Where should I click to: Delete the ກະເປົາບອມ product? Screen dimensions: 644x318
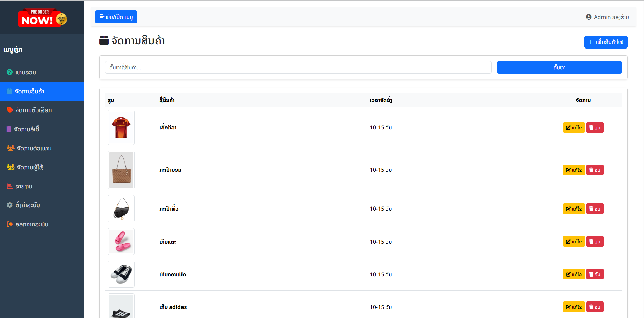click(x=594, y=170)
